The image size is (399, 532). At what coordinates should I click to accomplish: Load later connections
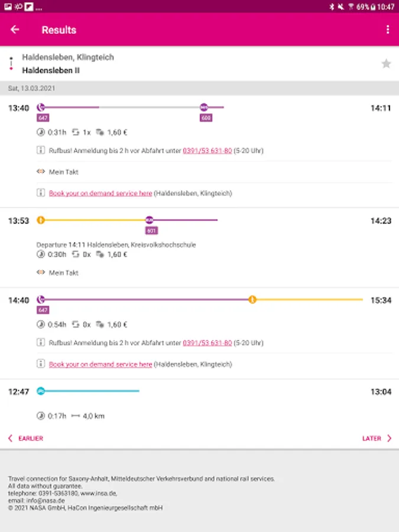377,439
